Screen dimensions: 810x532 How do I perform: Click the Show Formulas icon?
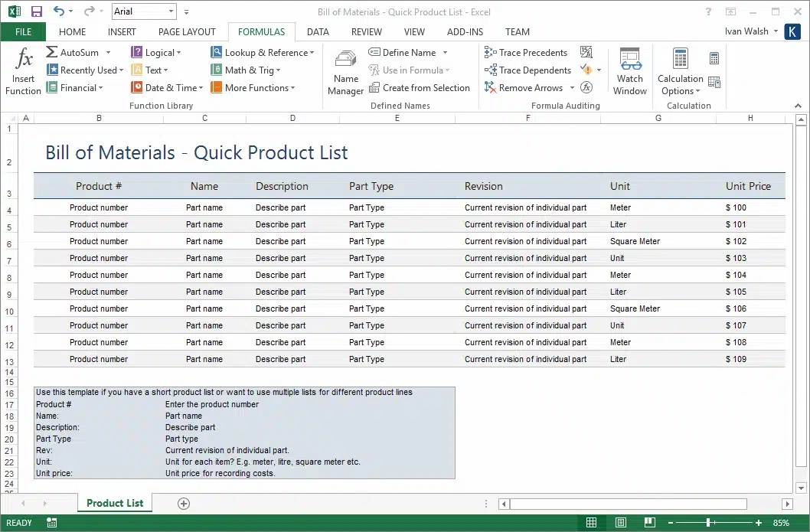point(586,51)
